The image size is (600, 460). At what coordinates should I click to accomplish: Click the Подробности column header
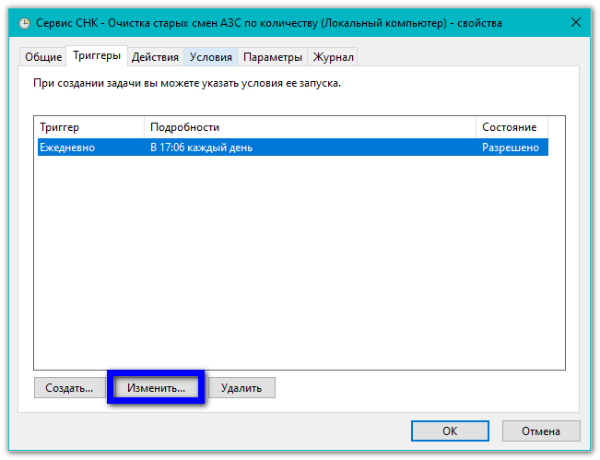point(310,127)
